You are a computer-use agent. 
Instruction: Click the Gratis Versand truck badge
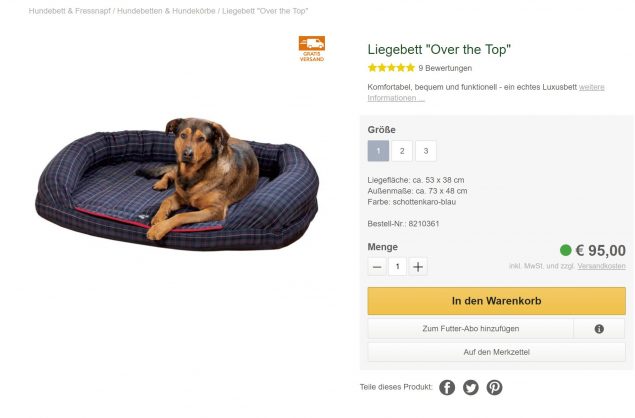pyautogui.click(x=312, y=49)
